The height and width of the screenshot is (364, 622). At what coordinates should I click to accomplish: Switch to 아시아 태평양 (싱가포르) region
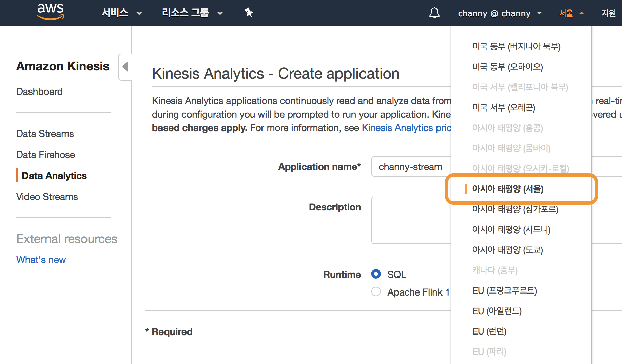coord(515,209)
